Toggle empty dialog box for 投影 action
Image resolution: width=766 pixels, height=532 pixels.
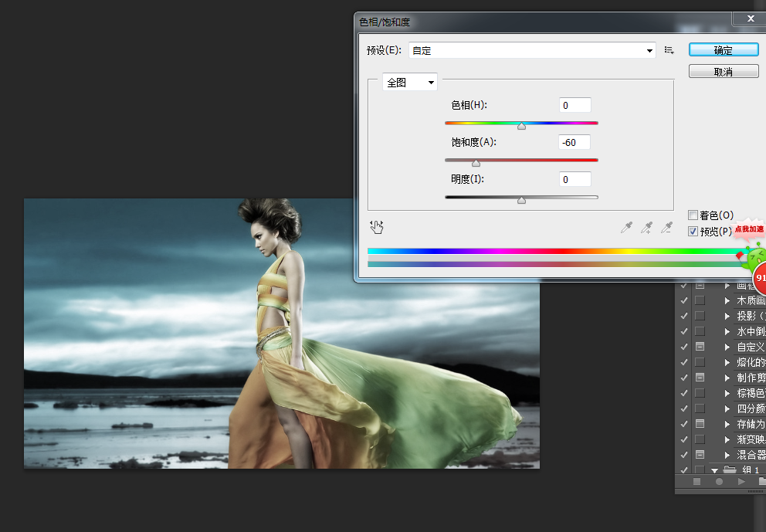700,316
